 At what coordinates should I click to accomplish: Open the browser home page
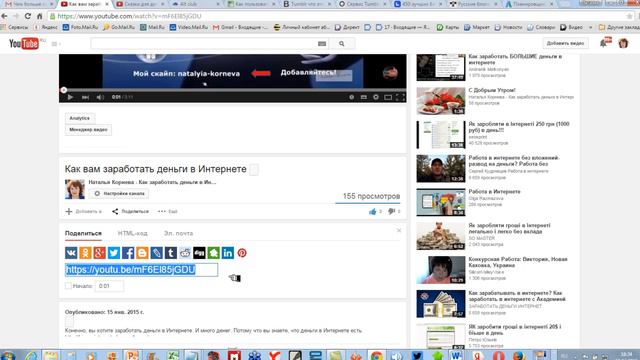(40, 16)
